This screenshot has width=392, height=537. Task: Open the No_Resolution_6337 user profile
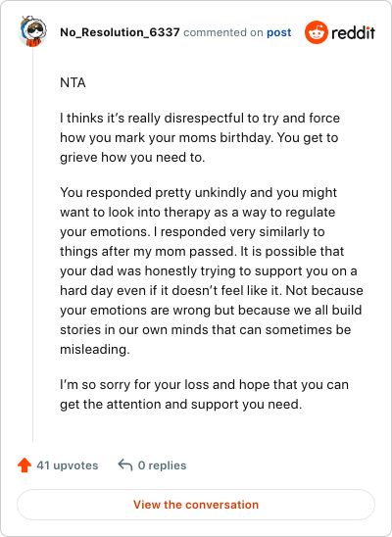(120, 32)
